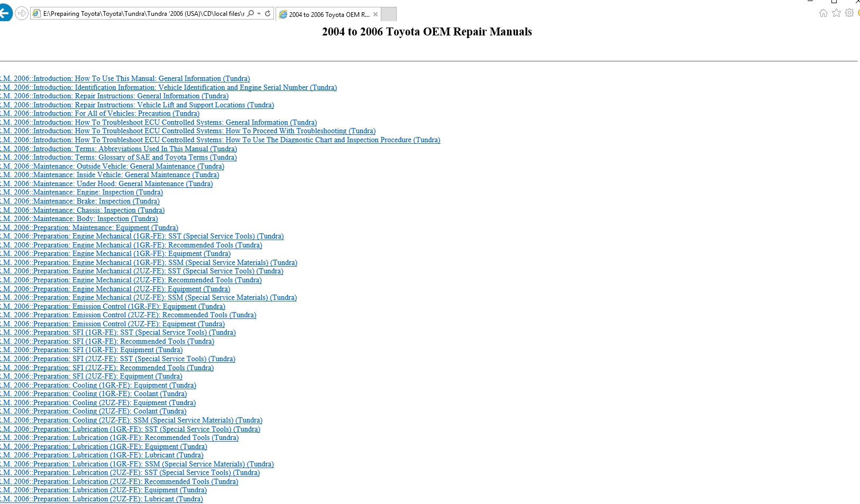Open Under Hood: General Maintenance link
The image size is (860, 504).
(x=106, y=184)
